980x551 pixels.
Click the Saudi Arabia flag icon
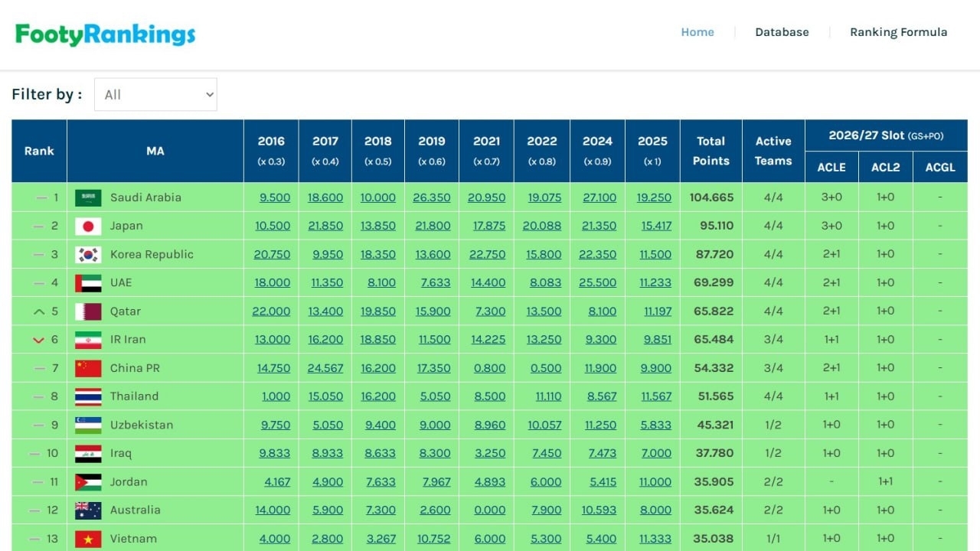tap(88, 197)
